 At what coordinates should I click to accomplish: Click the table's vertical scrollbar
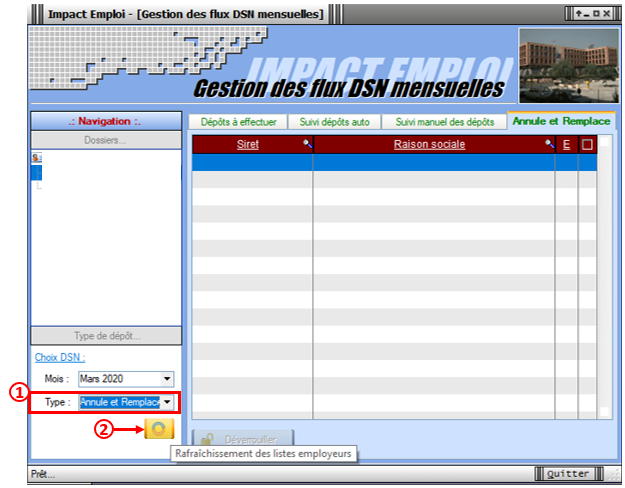click(x=604, y=277)
